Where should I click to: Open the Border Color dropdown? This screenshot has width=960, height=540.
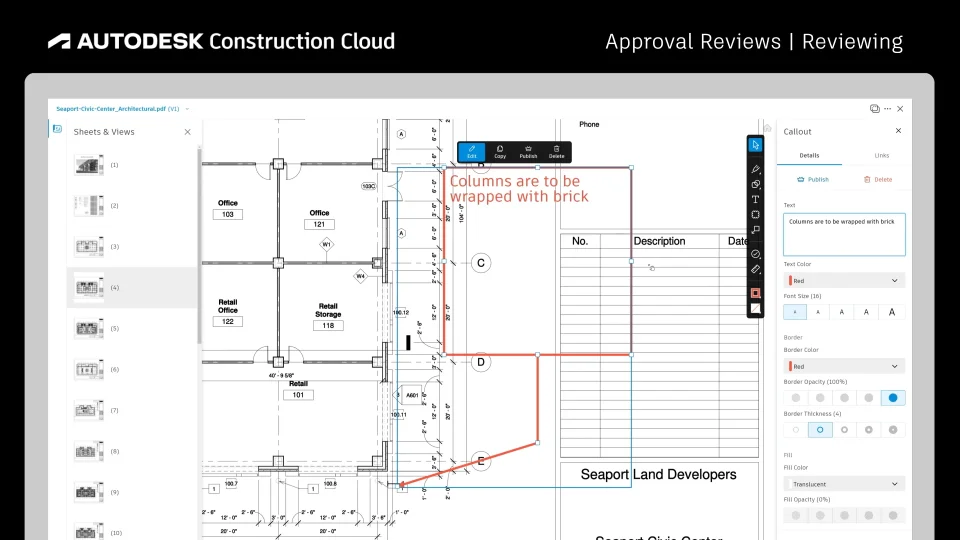[x=844, y=366]
